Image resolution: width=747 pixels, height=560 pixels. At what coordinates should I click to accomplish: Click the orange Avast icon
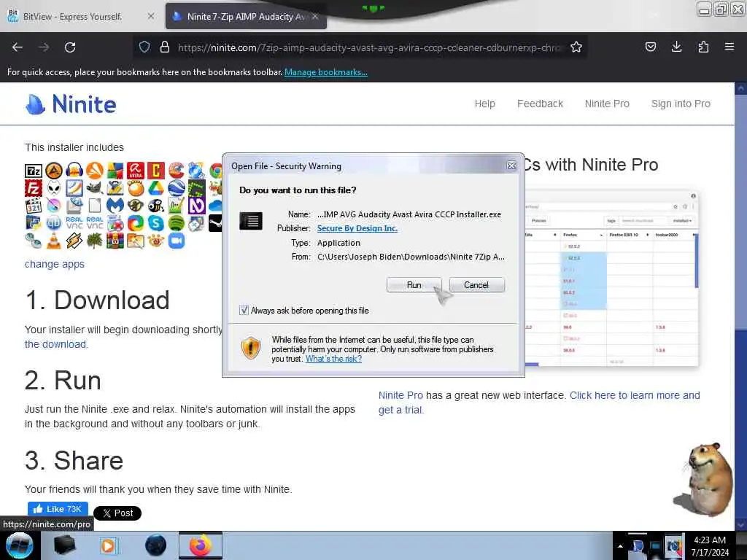[95, 171]
